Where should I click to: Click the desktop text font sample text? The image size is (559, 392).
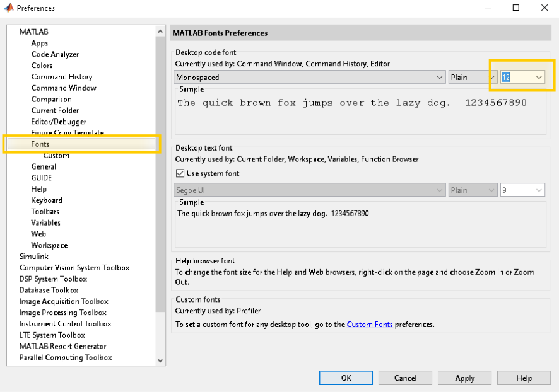click(273, 213)
